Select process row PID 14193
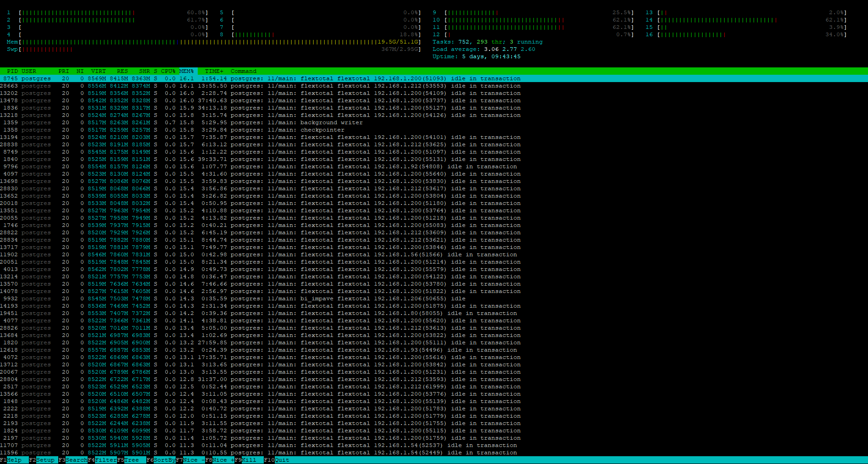 pyautogui.click(x=434, y=306)
